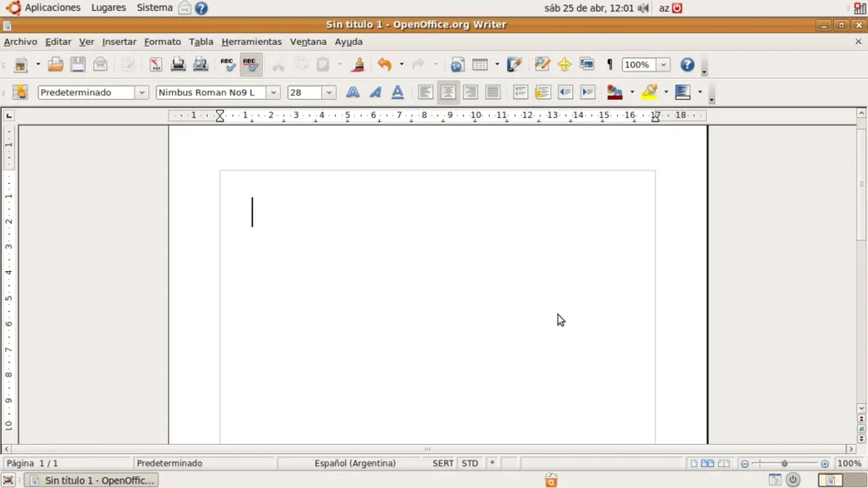Click STD in the status bar

pyautogui.click(x=470, y=463)
